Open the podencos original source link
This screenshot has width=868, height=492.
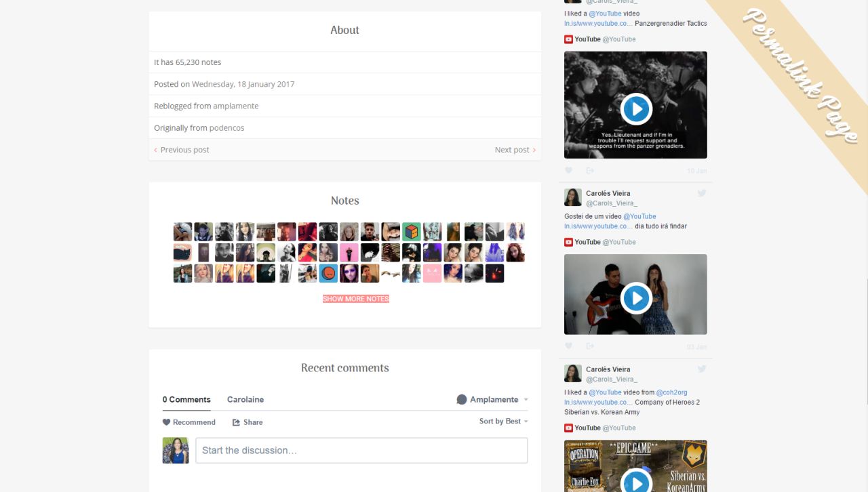click(x=227, y=128)
